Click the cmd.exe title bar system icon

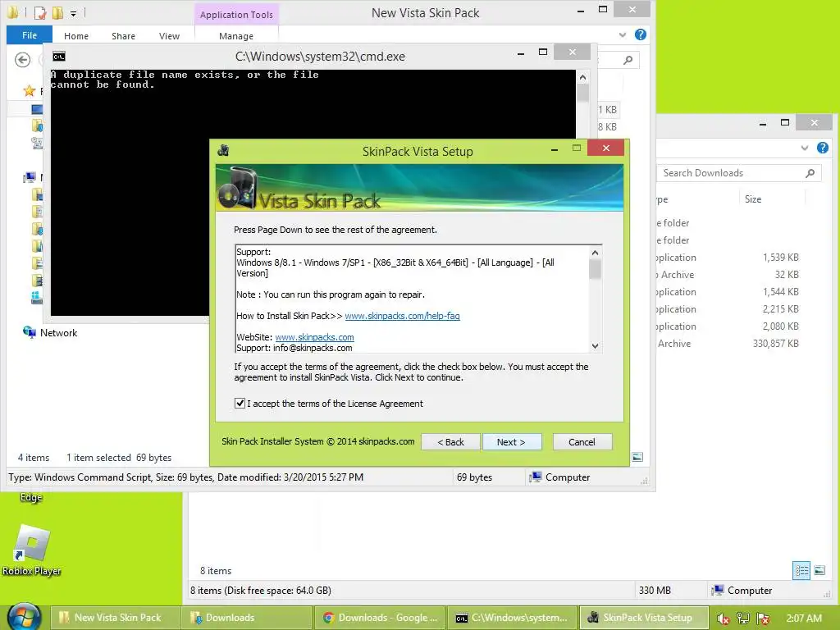tap(59, 57)
